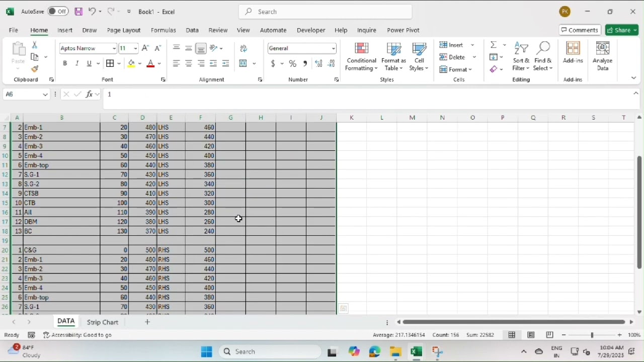The width and height of the screenshot is (644, 362).
Task: Apply yellow fill color to selection
Action: (131, 63)
